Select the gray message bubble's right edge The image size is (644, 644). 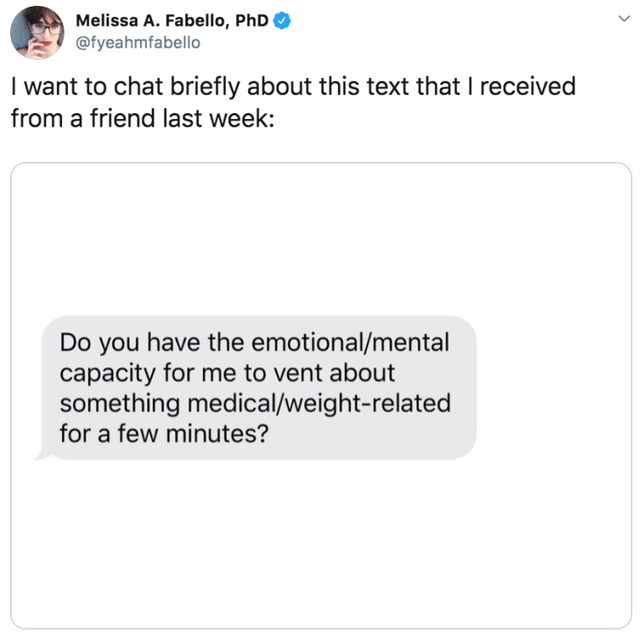coord(473,387)
